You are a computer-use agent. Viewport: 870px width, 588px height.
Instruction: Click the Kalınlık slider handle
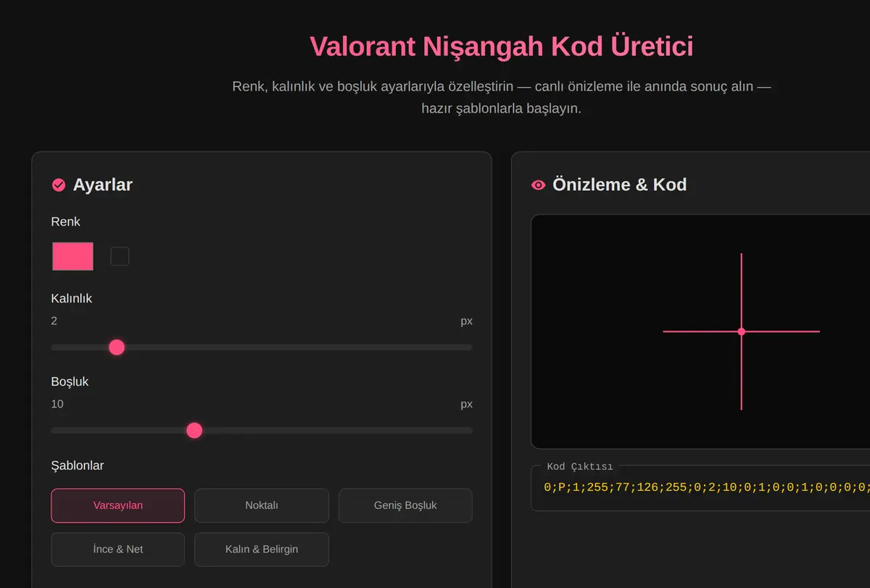(x=117, y=347)
